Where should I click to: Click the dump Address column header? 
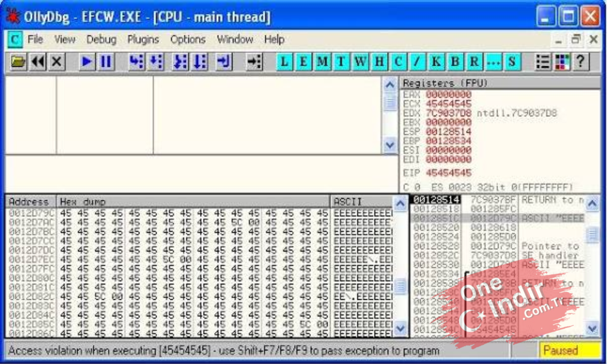31,202
